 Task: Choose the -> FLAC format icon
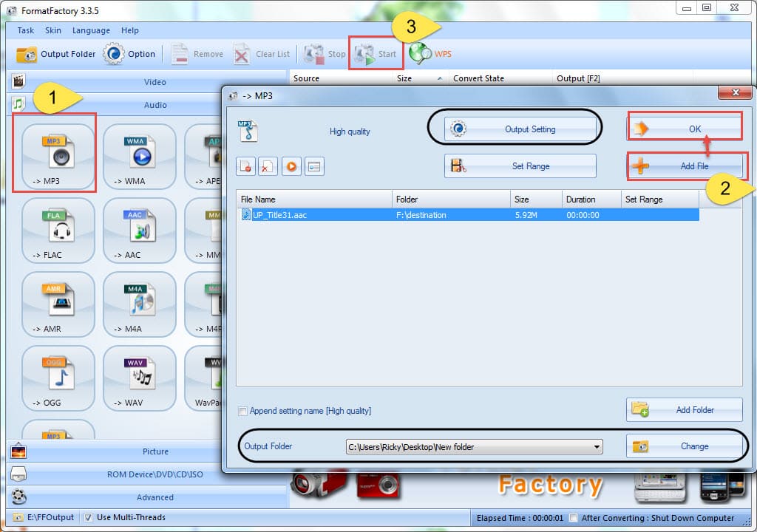point(58,231)
